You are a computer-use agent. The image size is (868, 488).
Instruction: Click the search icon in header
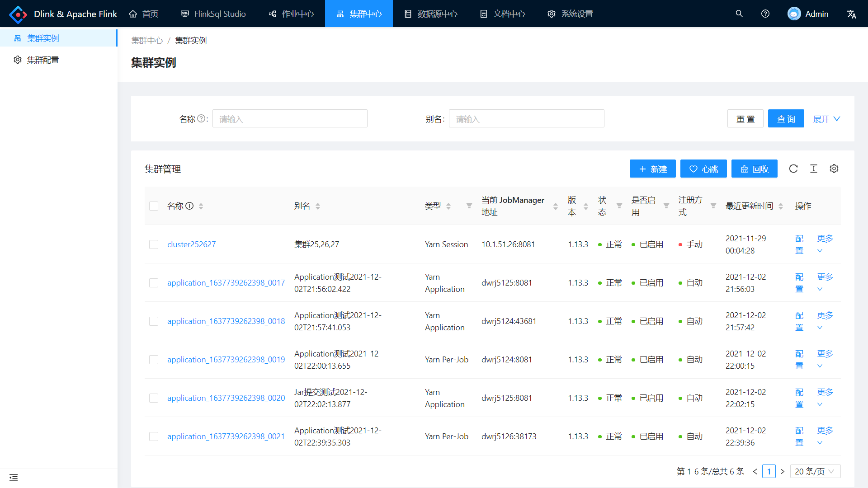739,14
